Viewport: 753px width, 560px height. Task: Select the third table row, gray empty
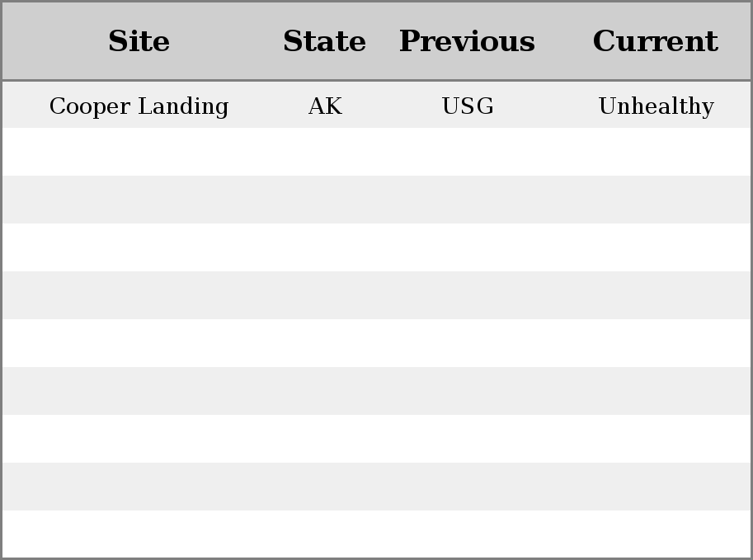point(376,200)
